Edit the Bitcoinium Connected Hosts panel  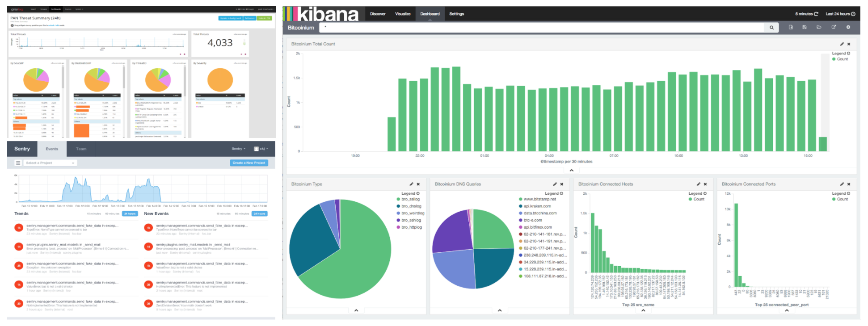[x=699, y=184]
